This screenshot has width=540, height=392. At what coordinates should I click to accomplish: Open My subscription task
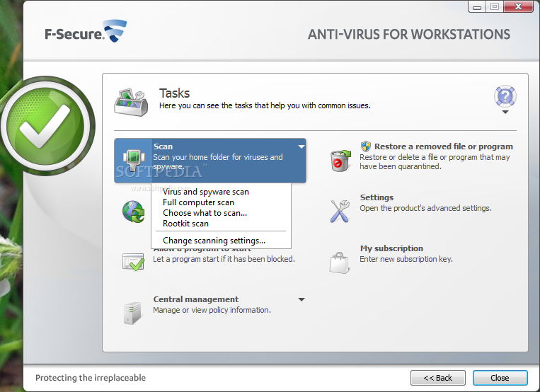tap(391, 248)
